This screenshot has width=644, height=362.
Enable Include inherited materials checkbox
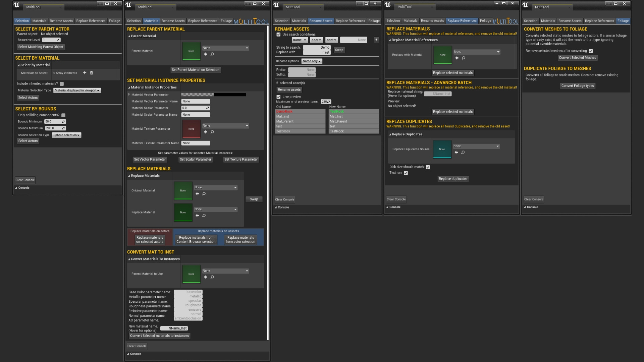tap(62, 84)
